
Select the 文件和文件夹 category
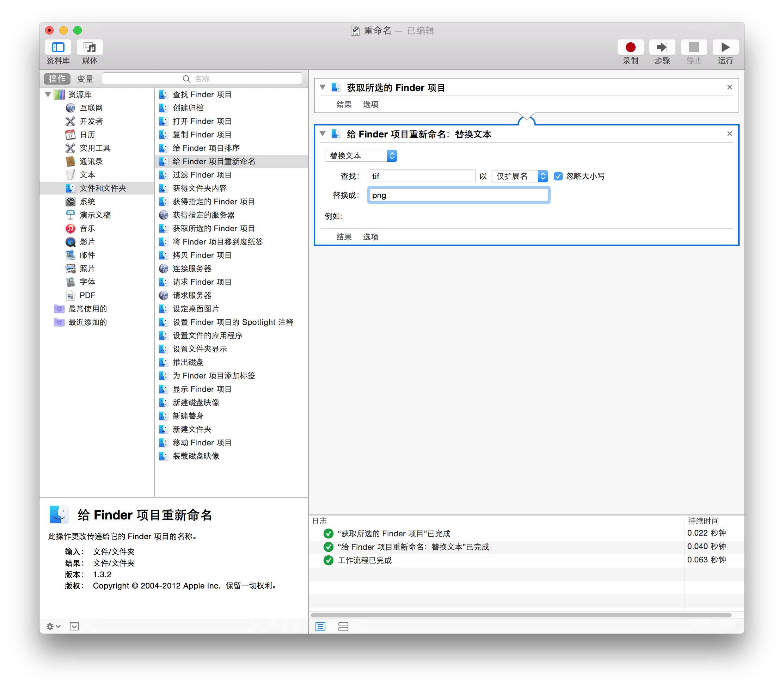coord(97,188)
